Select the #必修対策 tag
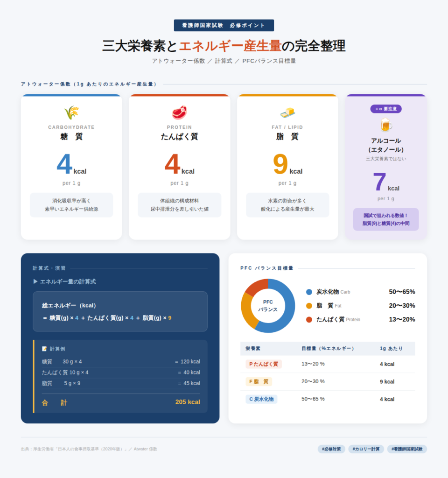The height and width of the screenshot is (478, 448). pos(331,449)
